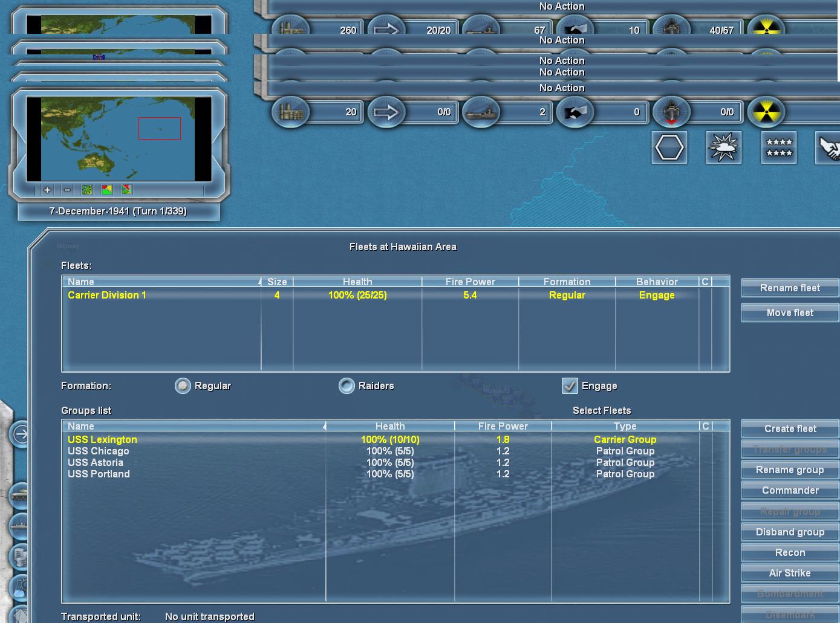840x623 pixels.
Task: Sort fleets by Name column header
Action: (162, 282)
